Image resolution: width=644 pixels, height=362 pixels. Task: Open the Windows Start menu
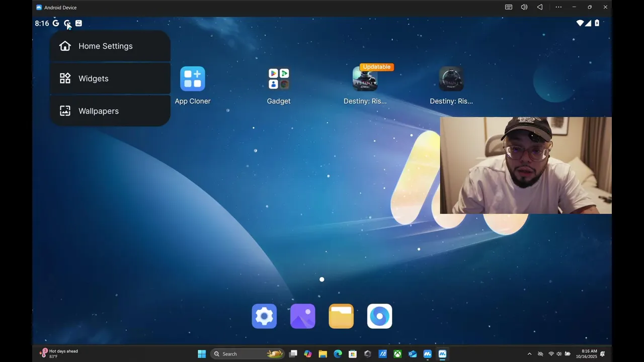tap(202, 354)
